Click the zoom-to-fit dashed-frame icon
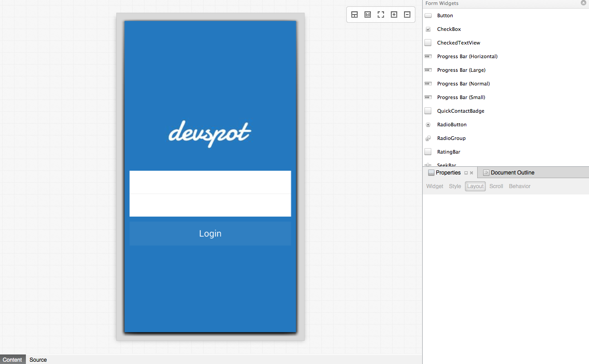This screenshot has height=364, width=589. pos(381,15)
